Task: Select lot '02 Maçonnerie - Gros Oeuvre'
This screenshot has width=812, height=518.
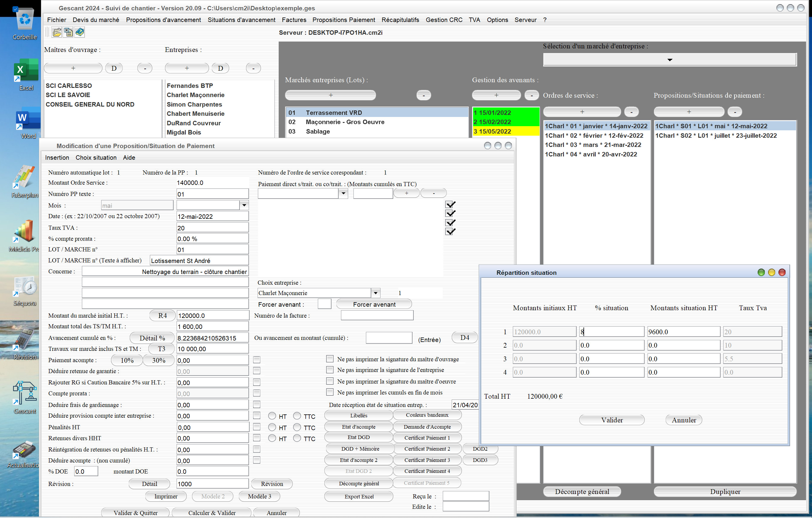Action: click(377, 122)
